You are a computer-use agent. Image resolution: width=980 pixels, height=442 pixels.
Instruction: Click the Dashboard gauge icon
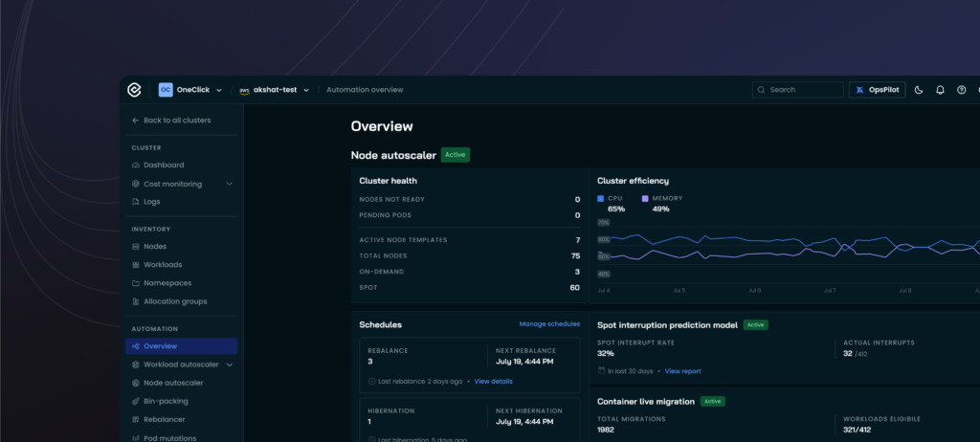[136, 166]
